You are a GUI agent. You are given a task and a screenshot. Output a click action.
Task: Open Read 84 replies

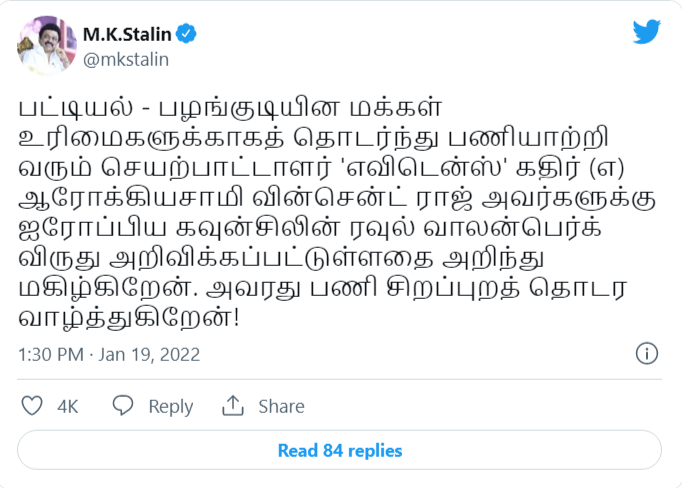[340, 450]
